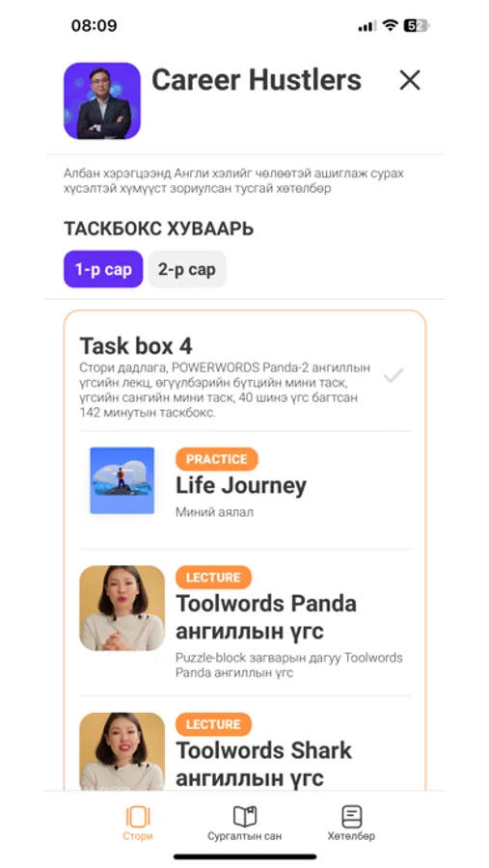Open Toolwords Shark lecture thumbnail
The width and height of the screenshot is (489, 868).
point(122,751)
